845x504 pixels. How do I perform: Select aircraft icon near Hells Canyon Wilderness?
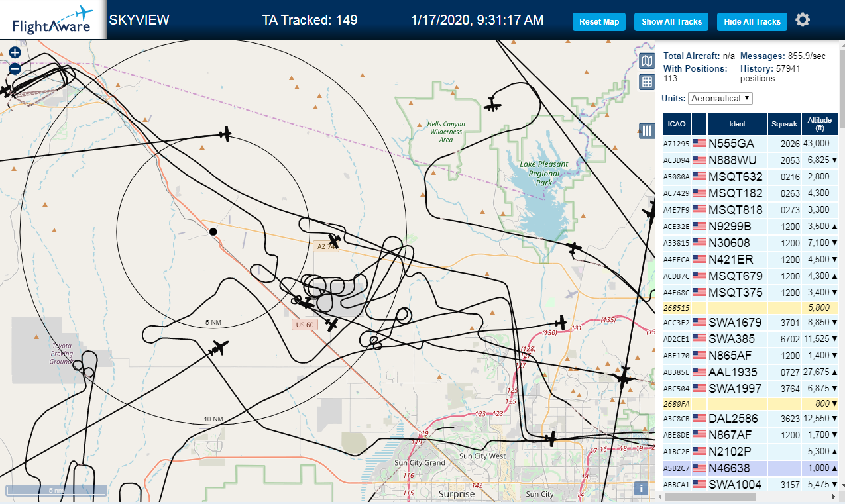click(x=492, y=105)
